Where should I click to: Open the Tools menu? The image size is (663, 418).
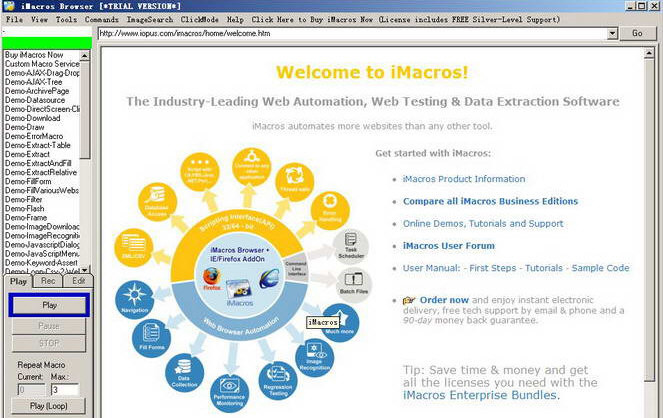click(66, 19)
